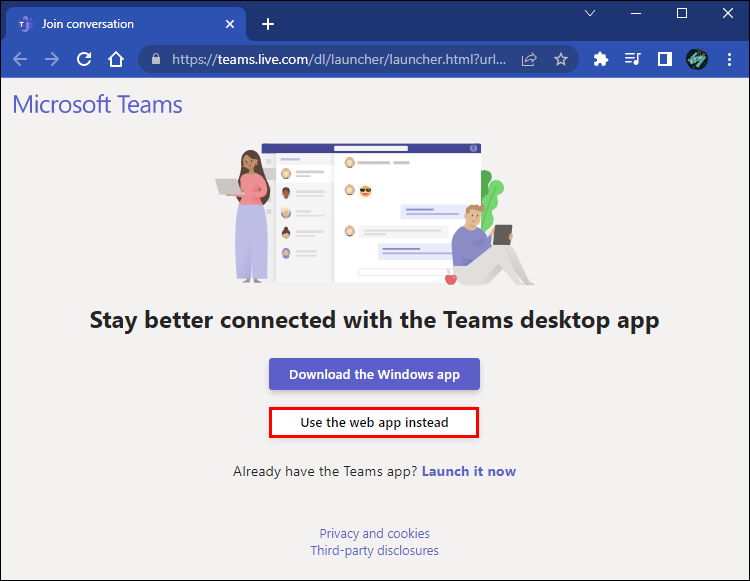Click Download the Windows app button
This screenshot has height=581, width=750.
(x=374, y=374)
